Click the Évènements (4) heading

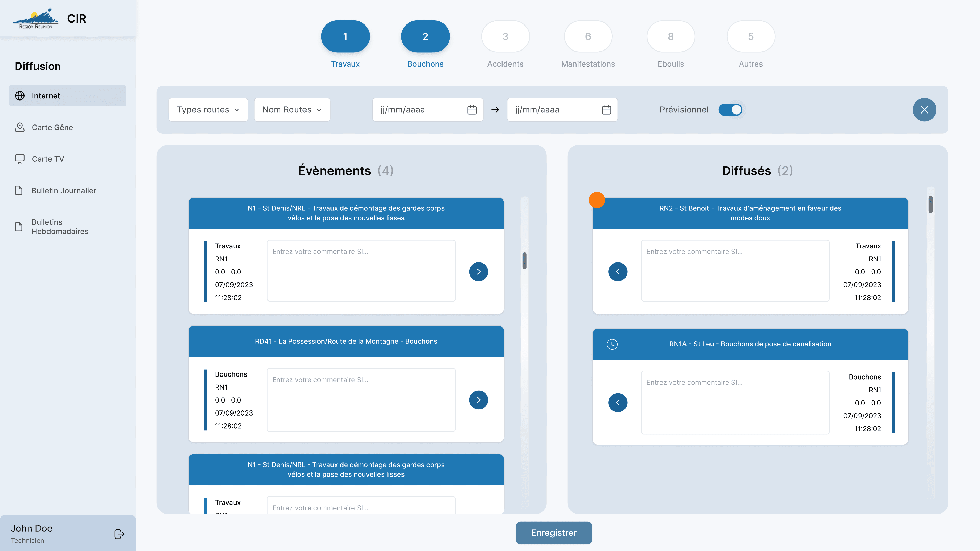point(346,171)
